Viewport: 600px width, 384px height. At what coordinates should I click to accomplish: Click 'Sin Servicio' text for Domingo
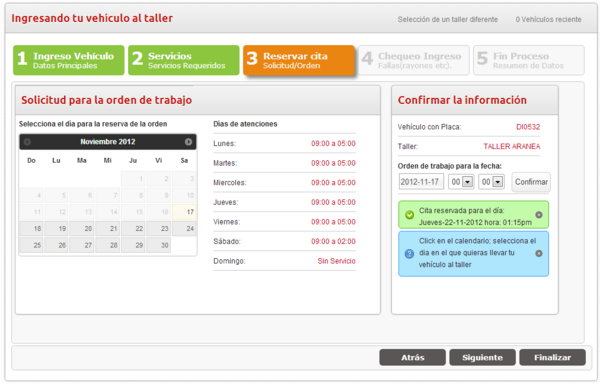tap(336, 261)
